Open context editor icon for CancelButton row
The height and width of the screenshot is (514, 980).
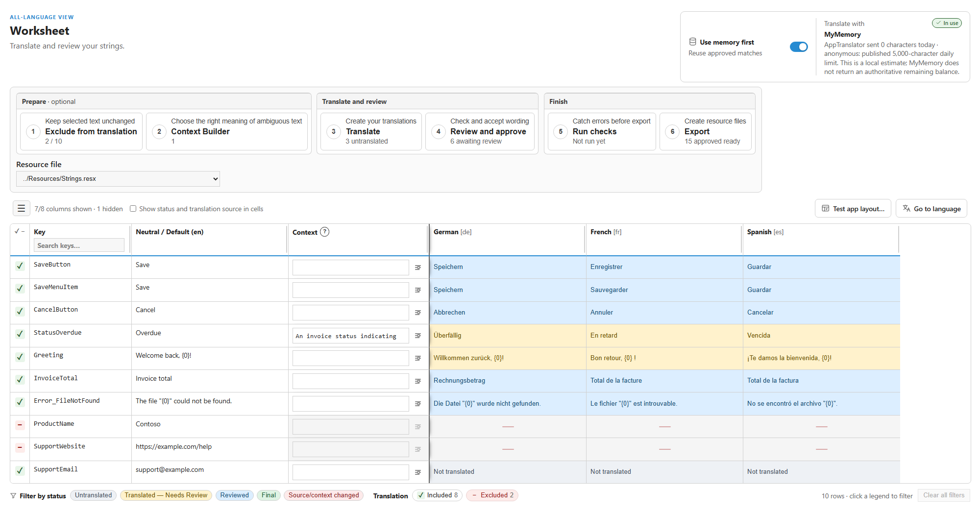click(418, 313)
